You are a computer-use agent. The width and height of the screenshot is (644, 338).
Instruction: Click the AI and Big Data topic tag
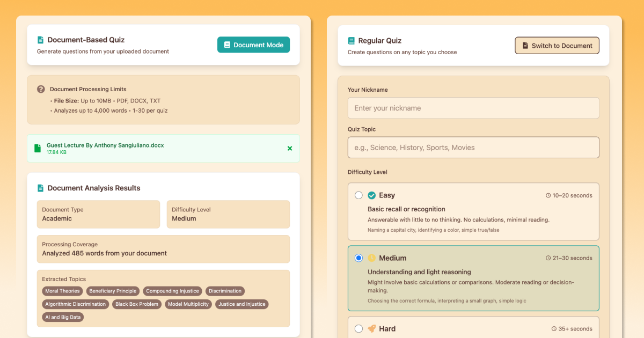coord(63,317)
